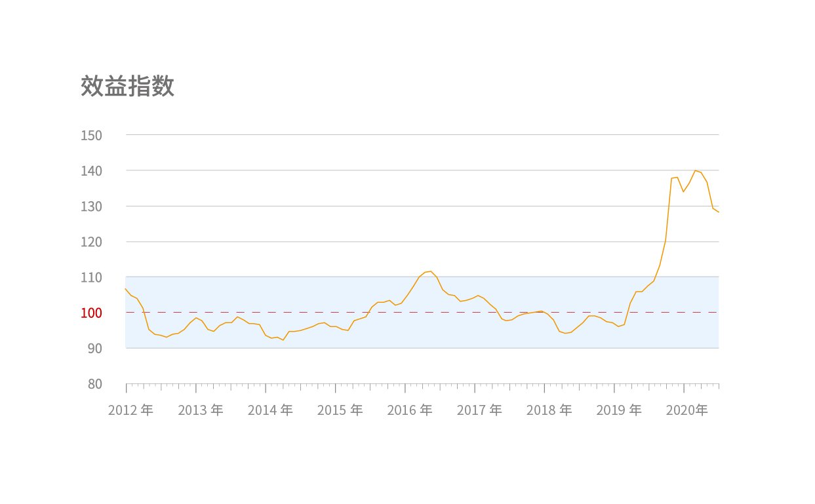Click the 2014 年 x-axis label
815x504 pixels.
270,410
